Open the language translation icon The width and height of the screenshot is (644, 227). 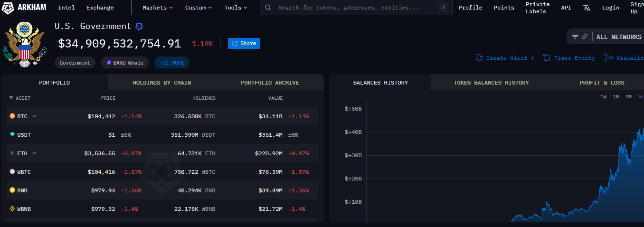pyautogui.click(x=587, y=8)
